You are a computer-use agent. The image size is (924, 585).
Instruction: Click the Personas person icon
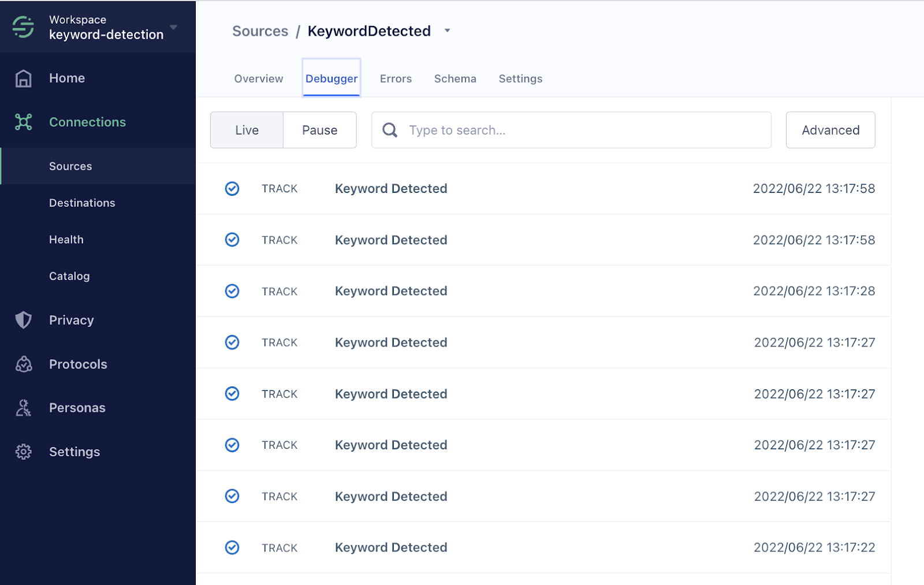[23, 408]
